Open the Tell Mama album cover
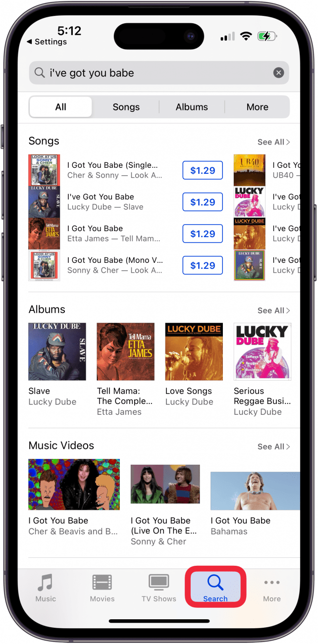Image resolution: width=318 pixels, height=644 pixels. 126,352
